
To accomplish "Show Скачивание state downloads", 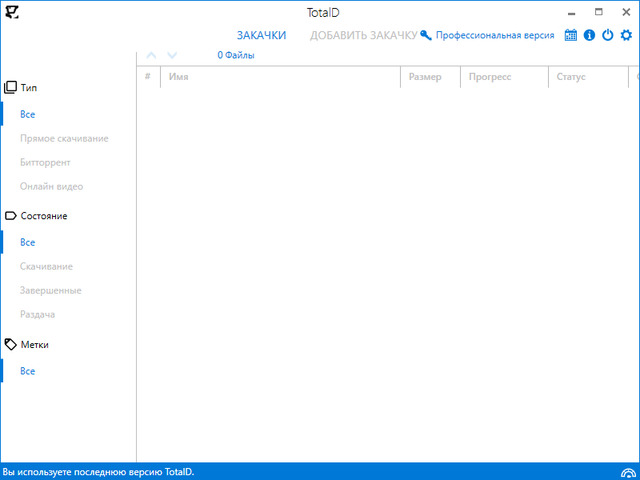I will [46, 267].
